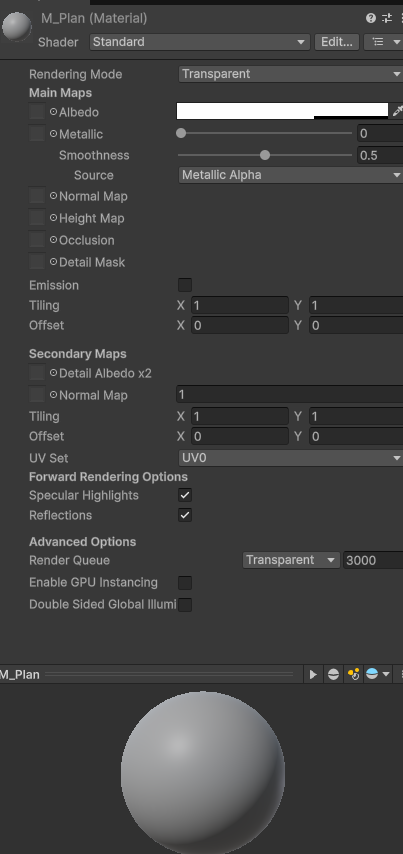The height and width of the screenshot is (854, 403).
Task: Disable the Reflections checkbox
Action: [x=185, y=515]
